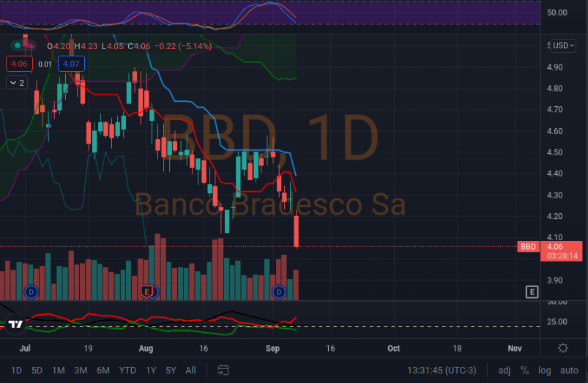This screenshot has height=383, width=588.
Task: Switch to the YTD range
Action: [x=127, y=370]
